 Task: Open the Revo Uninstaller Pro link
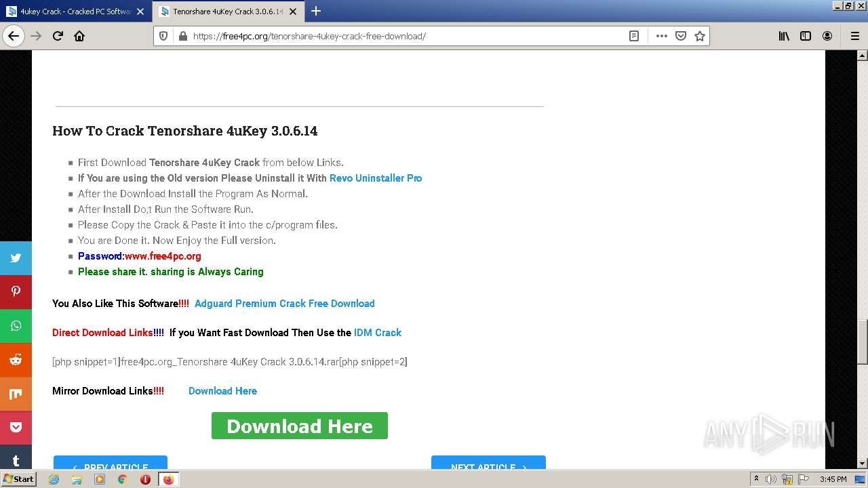click(376, 178)
